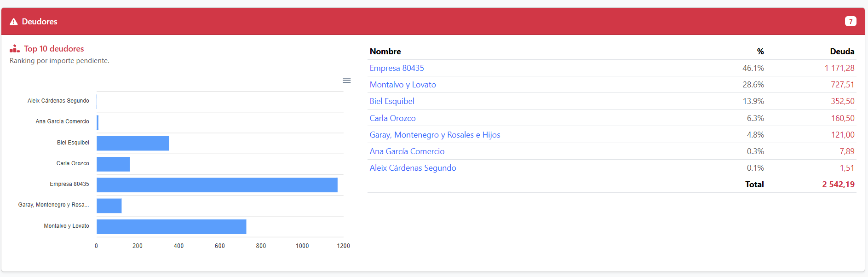Click the Ana García Comercio chart axis label
Viewport: 868px width, 277px height.
63,121
